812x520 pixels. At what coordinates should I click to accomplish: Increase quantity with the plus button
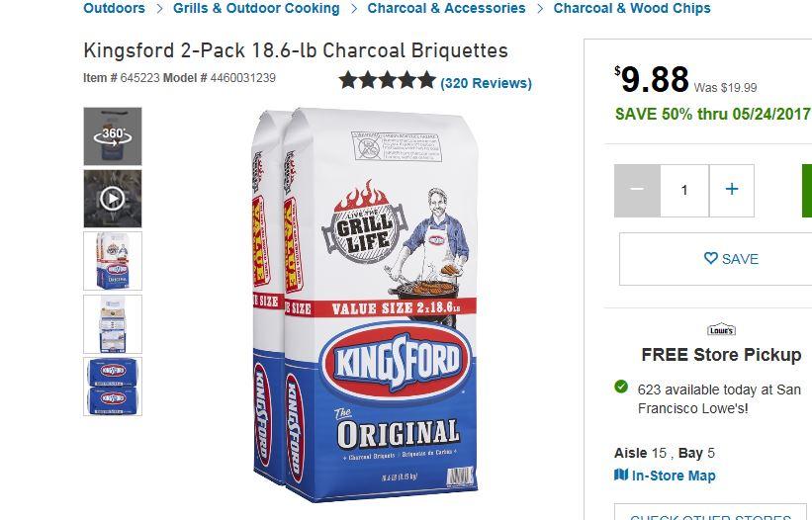[x=732, y=190]
